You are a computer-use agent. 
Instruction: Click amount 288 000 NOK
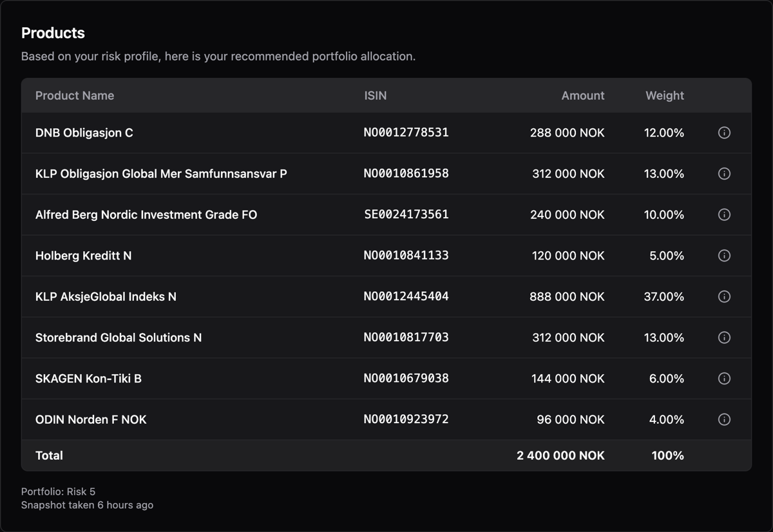tap(568, 133)
